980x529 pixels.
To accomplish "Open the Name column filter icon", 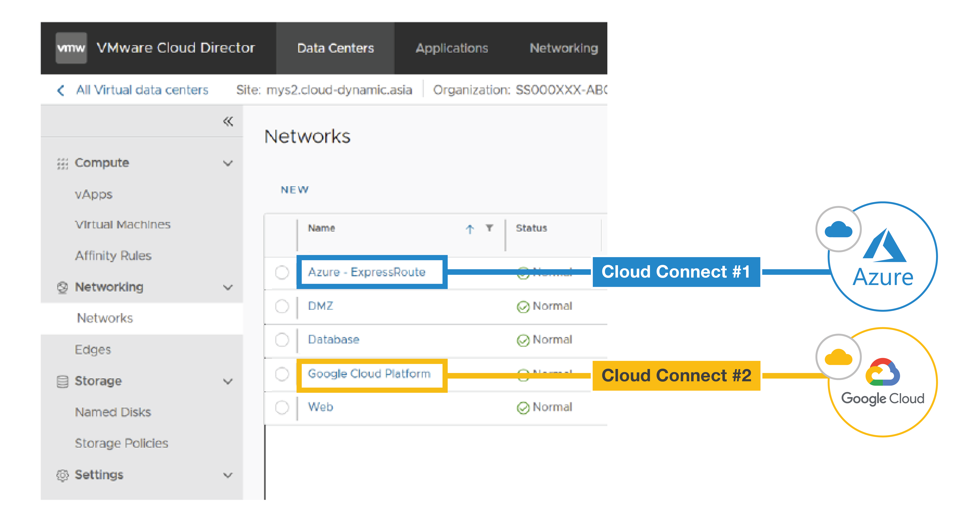I will [490, 228].
